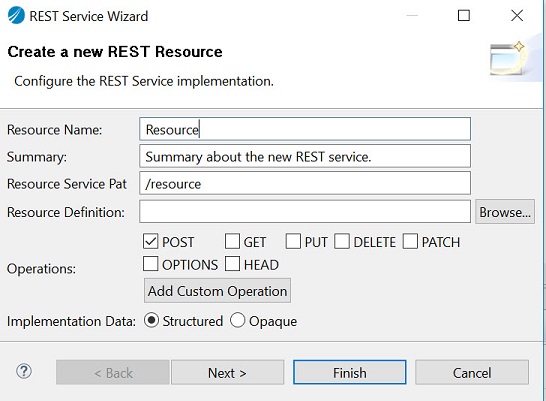
Task: Check the DELETE operation box
Action: pos(342,241)
